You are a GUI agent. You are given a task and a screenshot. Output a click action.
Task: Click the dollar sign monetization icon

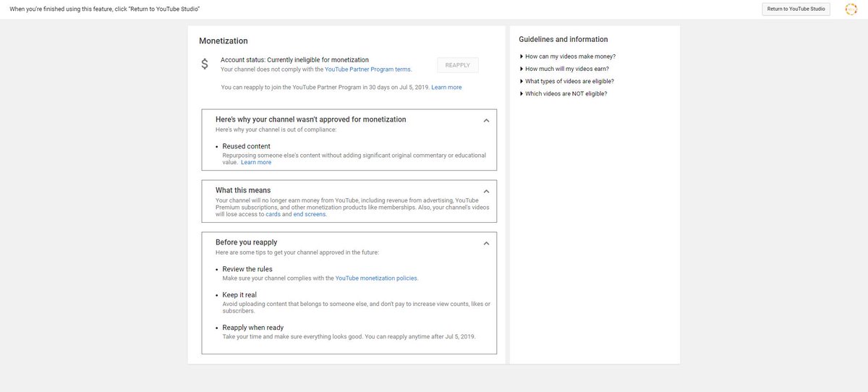click(205, 64)
